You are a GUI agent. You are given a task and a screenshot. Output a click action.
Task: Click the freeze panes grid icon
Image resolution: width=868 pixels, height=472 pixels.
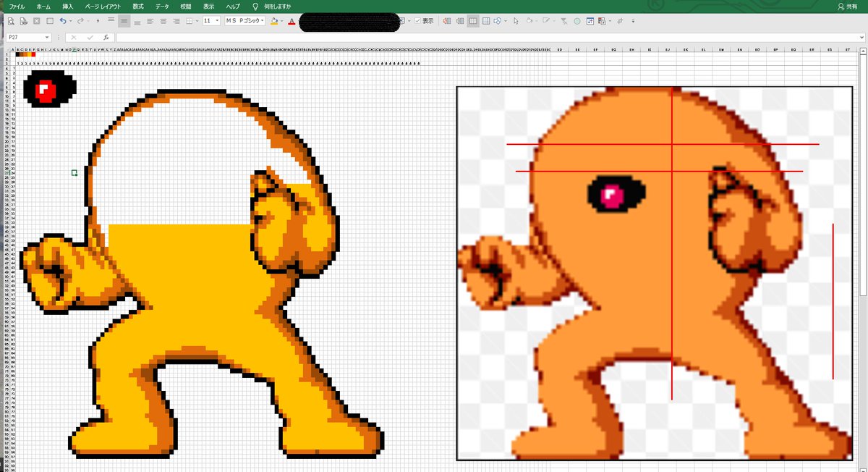[x=487, y=21]
